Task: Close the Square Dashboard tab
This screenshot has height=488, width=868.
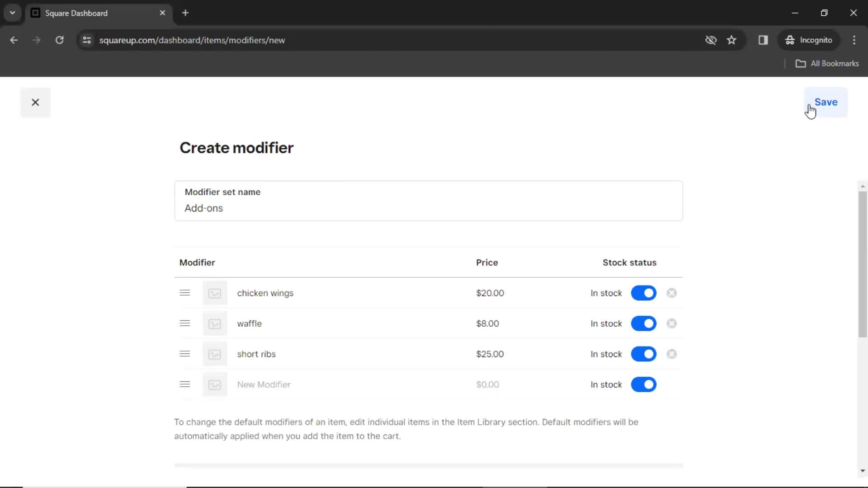Action: (x=162, y=13)
